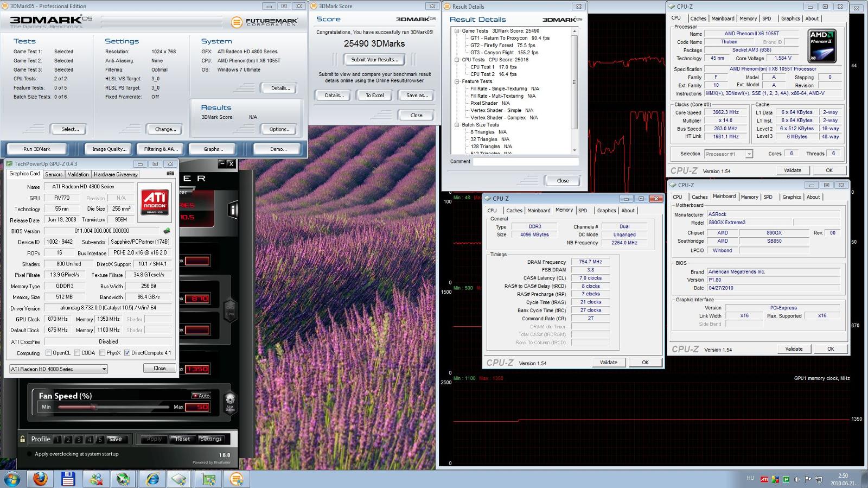Click the Afterburner profile lock icon
868x488 pixels.
point(22,439)
